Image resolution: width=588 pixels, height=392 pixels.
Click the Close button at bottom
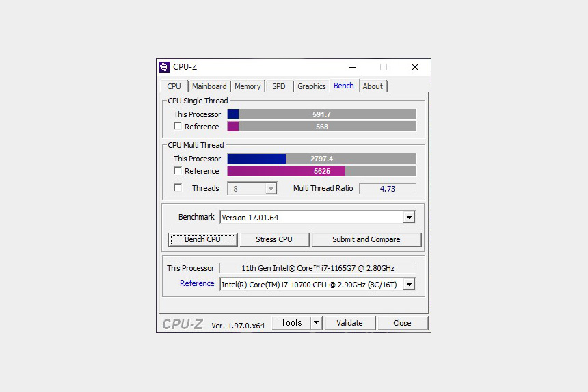pyautogui.click(x=402, y=323)
